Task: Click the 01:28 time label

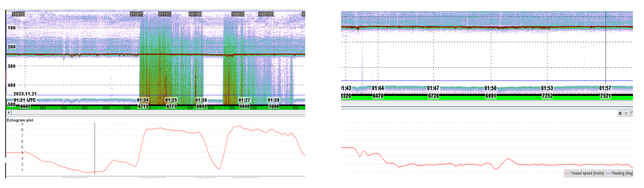Action: tap(274, 100)
